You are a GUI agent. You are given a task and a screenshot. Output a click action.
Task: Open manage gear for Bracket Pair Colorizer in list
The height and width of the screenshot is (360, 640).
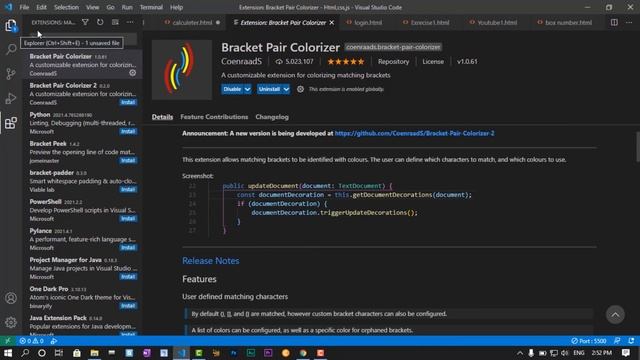pos(133,73)
